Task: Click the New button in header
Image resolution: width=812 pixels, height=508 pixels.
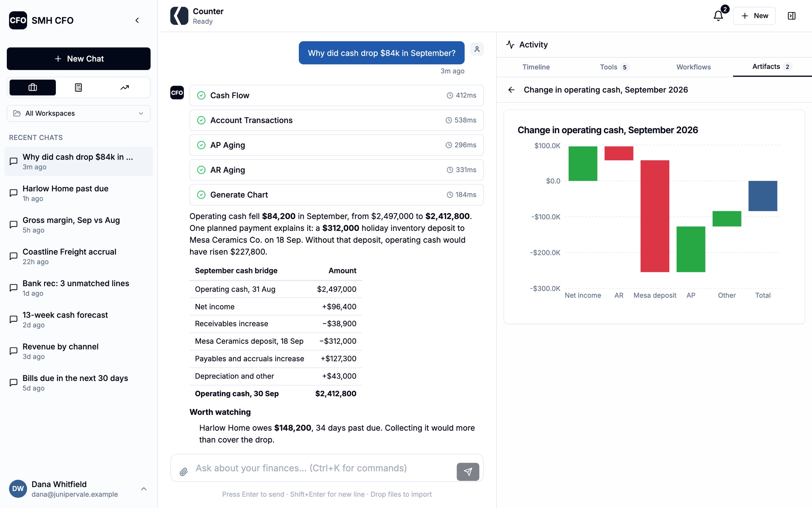Action: click(x=754, y=16)
